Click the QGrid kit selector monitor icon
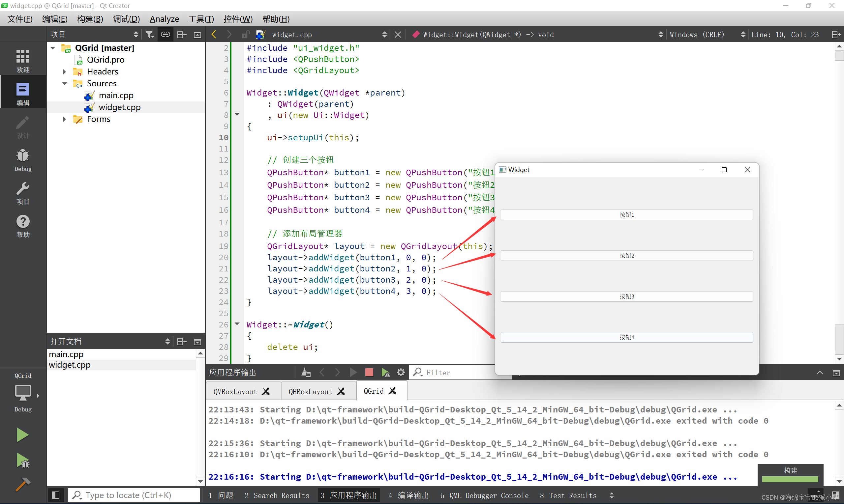The width and height of the screenshot is (844, 504). coord(23,393)
